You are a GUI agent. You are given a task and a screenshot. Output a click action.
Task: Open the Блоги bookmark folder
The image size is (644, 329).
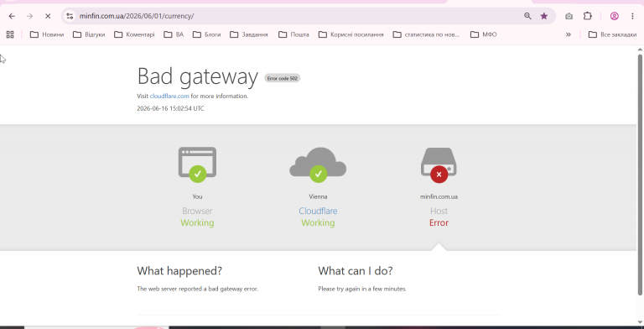pyautogui.click(x=206, y=34)
